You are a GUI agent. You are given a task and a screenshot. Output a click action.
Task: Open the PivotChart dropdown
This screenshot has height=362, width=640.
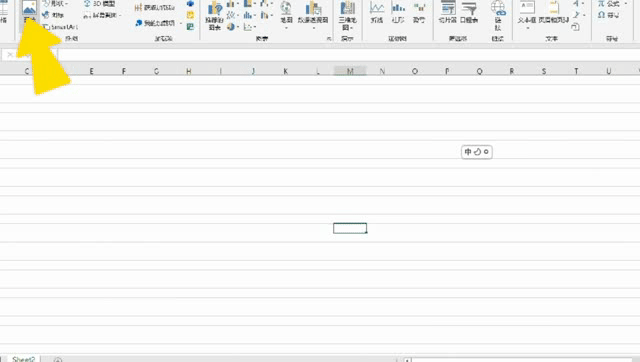point(313,16)
